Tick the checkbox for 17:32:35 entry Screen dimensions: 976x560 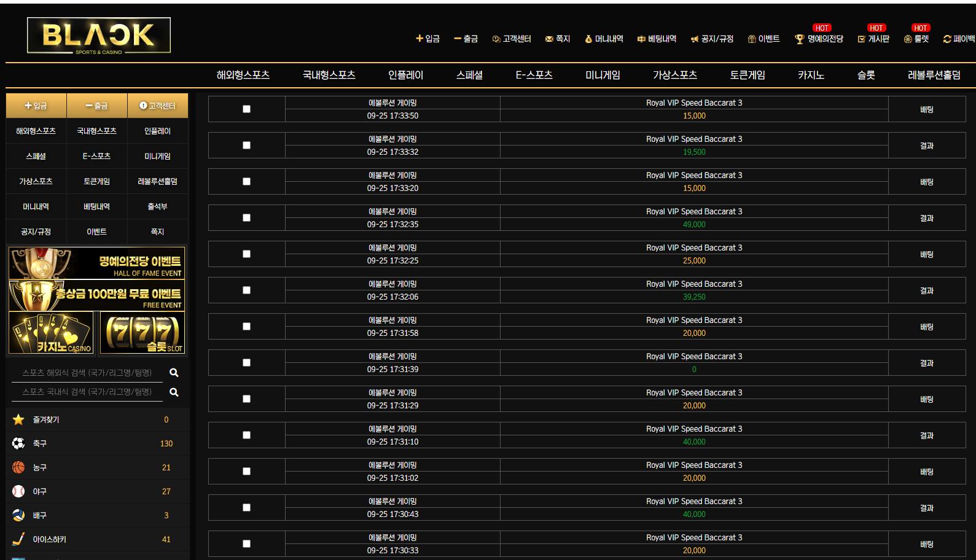[246, 218]
